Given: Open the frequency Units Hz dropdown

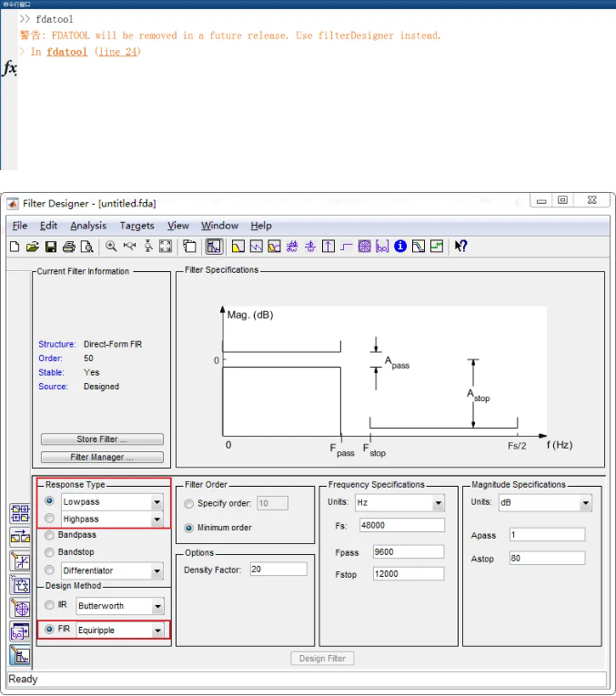Looking at the screenshot, I should tap(438, 503).
